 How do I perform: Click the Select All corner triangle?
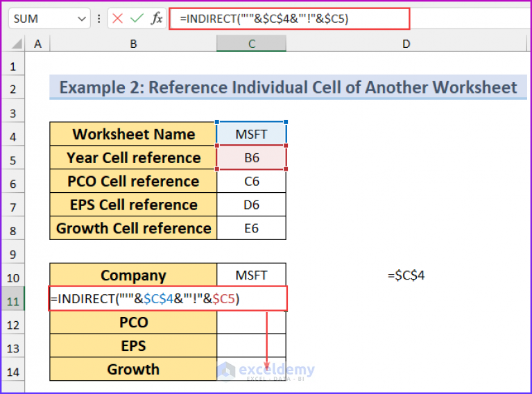click(16, 44)
